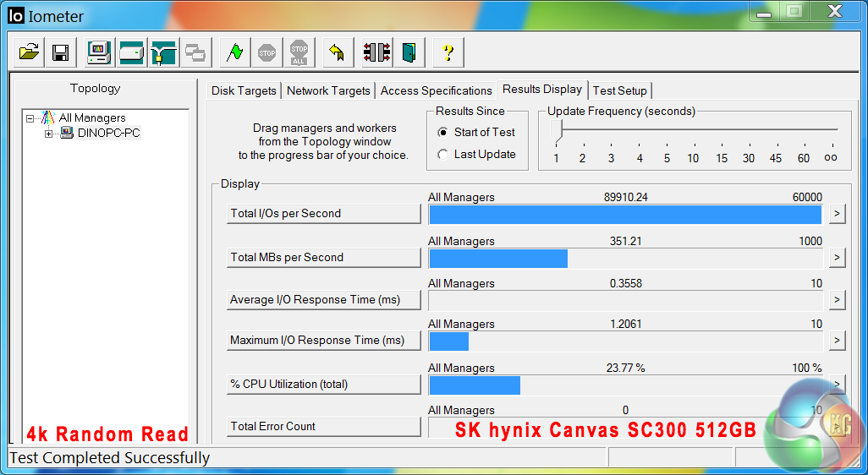The width and height of the screenshot is (868, 475).
Task: Click the 23.77 % CPU value
Action: click(625, 369)
